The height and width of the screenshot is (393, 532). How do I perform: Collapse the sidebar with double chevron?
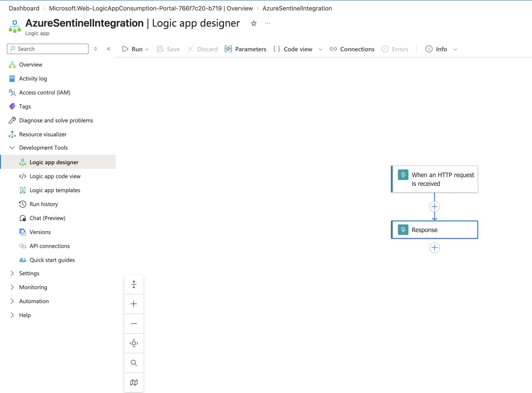(108, 49)
